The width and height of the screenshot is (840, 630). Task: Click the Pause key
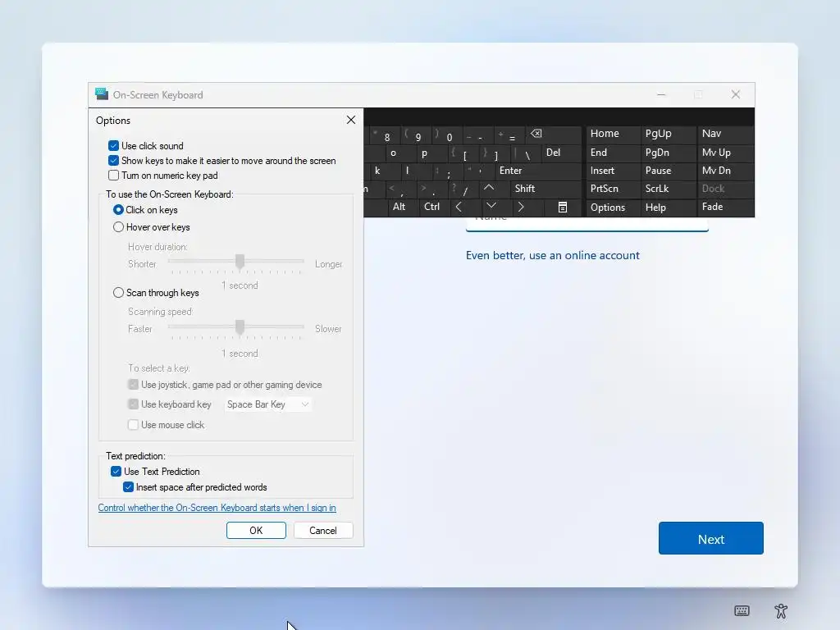click(668, 171)
